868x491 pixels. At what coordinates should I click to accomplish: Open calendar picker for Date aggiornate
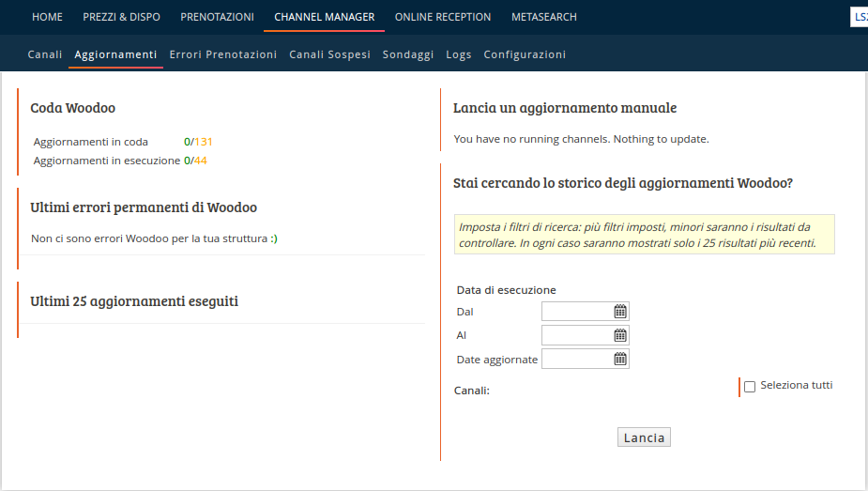pyautogui.click(x=620, y=360)
